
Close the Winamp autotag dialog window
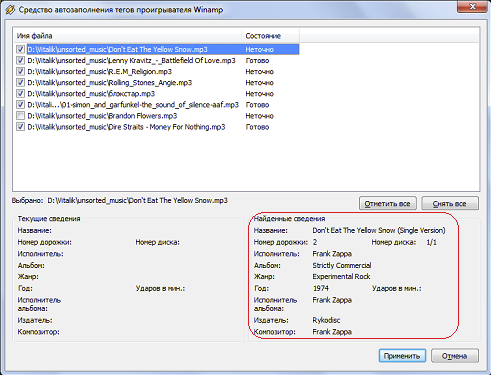472,7
